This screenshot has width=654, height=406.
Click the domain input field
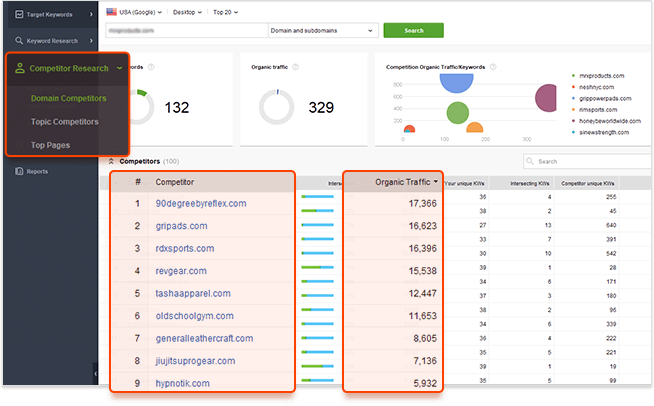click(x=186, y=30)
